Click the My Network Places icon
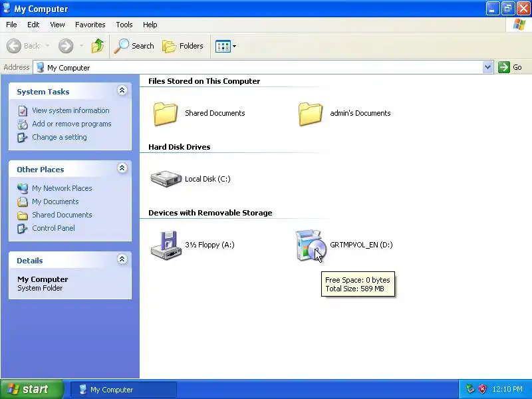This screenshot has width=532, height=399. click(x=23, y=188)
